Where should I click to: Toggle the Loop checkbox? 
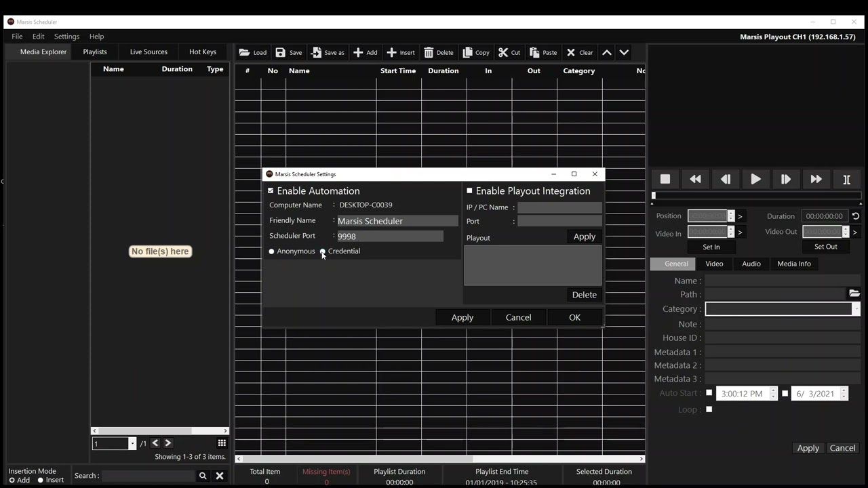click(x=709, y=409)
